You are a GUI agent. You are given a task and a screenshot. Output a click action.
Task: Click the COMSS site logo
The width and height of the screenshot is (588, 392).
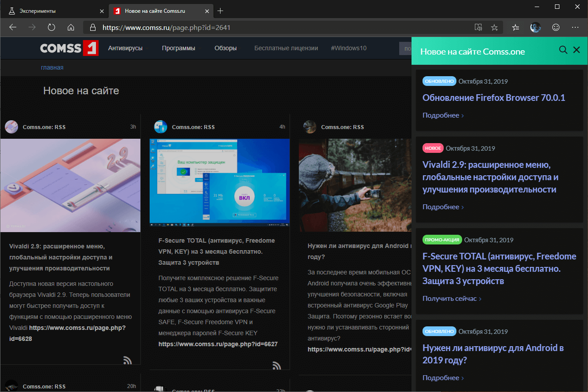tap(69, 48)
